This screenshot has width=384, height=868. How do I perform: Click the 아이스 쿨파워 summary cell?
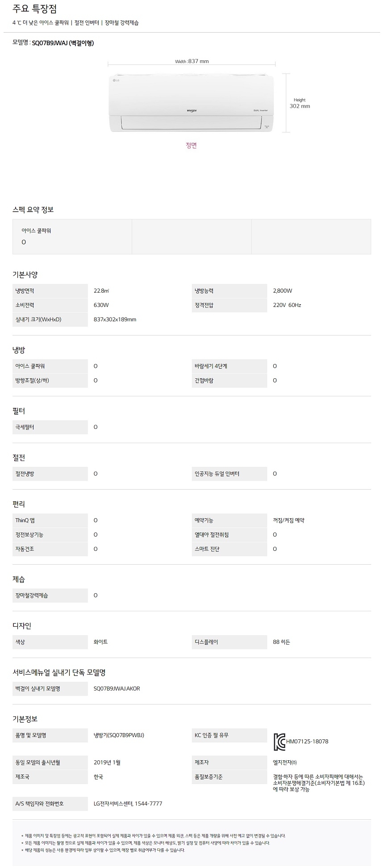[72, 236]
